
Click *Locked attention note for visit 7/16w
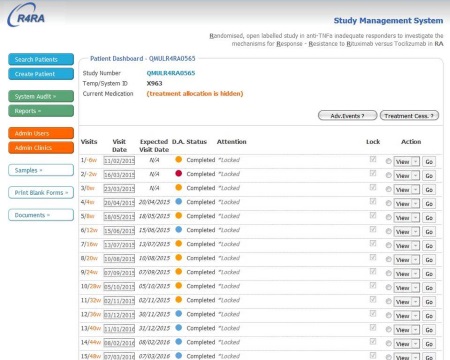(x=229, y=244)
